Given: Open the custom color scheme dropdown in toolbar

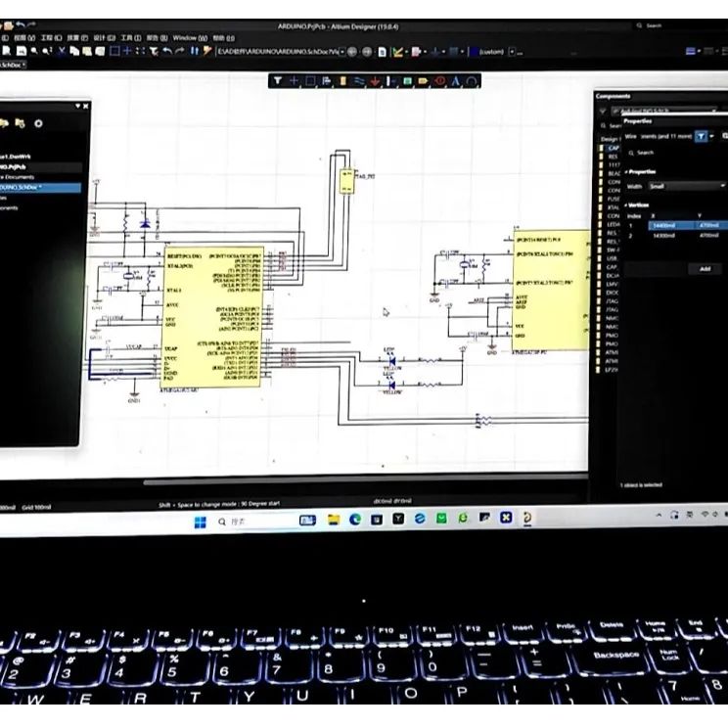Looking at the screenshot, I should click(512, 52).
